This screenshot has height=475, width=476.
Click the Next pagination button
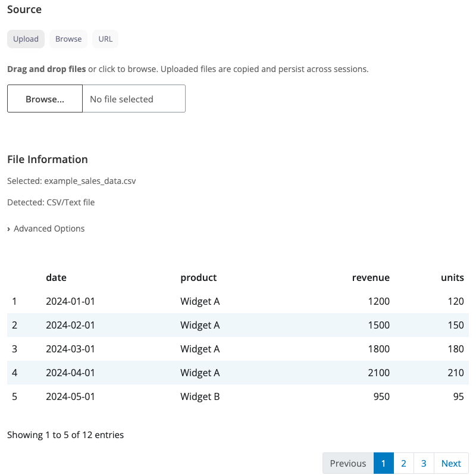[x=450, y=463]
